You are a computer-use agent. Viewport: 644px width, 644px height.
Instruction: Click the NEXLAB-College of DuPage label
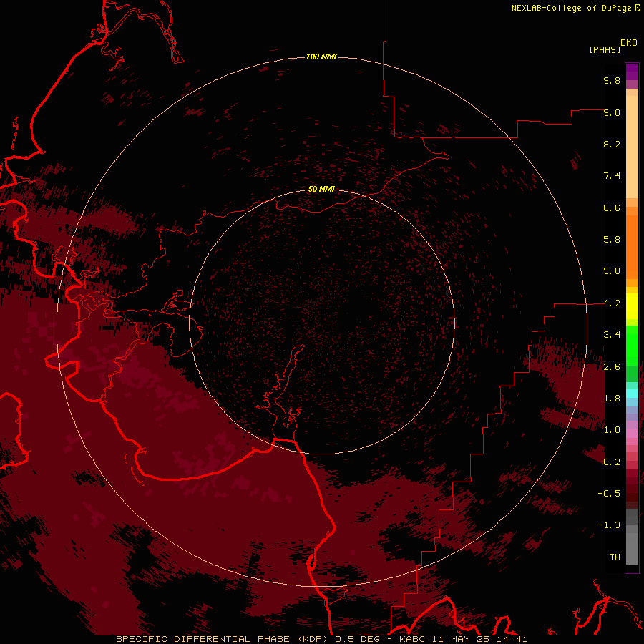(571, 8)
